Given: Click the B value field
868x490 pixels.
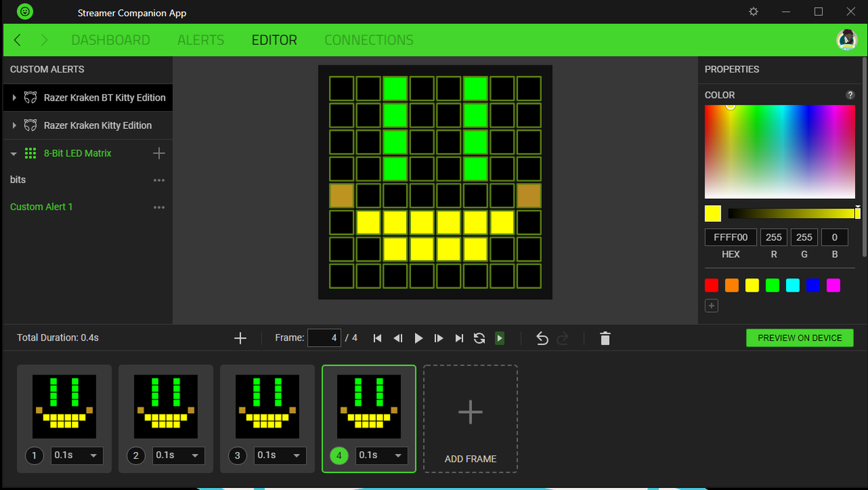Looking at the screenshot, I should [x=835, y=238].
